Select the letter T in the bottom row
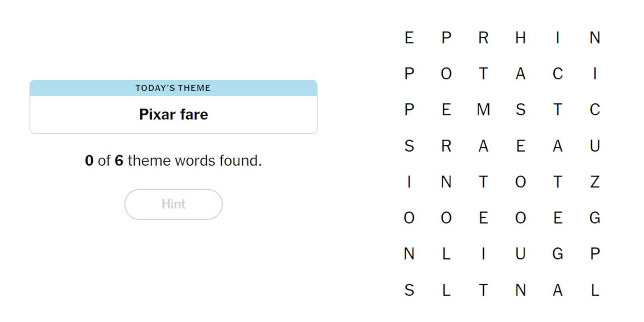Image resolution: width=644 pixels, height=322 pixels. click(x=483, y=290)
